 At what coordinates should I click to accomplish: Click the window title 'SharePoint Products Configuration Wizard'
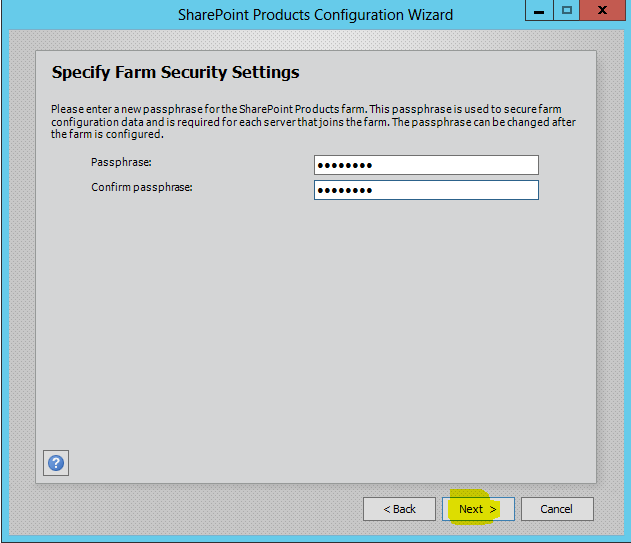click(x=316, y=15)
